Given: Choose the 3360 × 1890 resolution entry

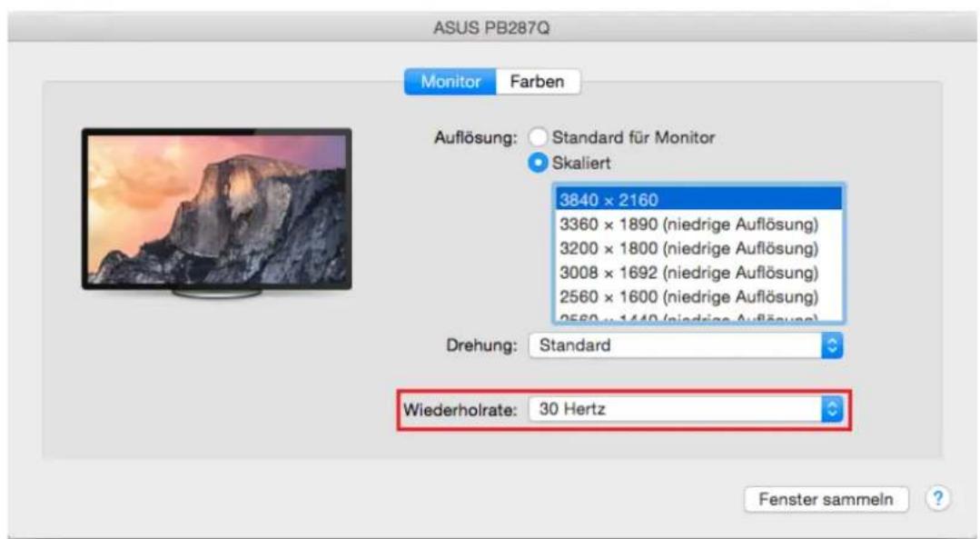Looking at the screenshot, I should coord(698,225).
